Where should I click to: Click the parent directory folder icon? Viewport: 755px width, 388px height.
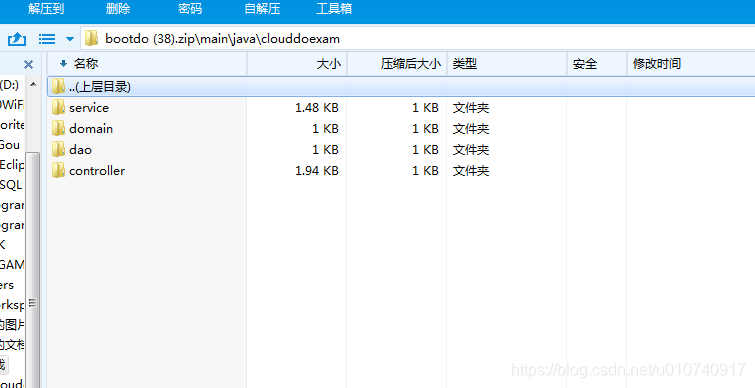pos(58,86)
